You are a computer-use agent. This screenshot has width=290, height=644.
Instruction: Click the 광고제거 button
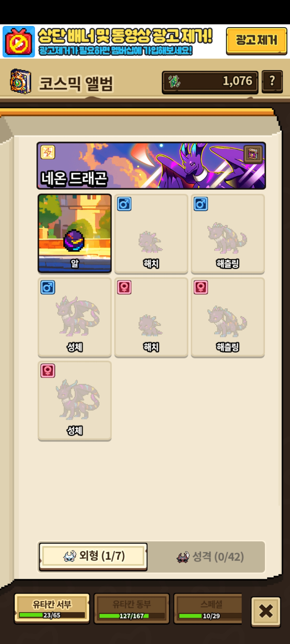pyautogui.click(x=256, y=41)
